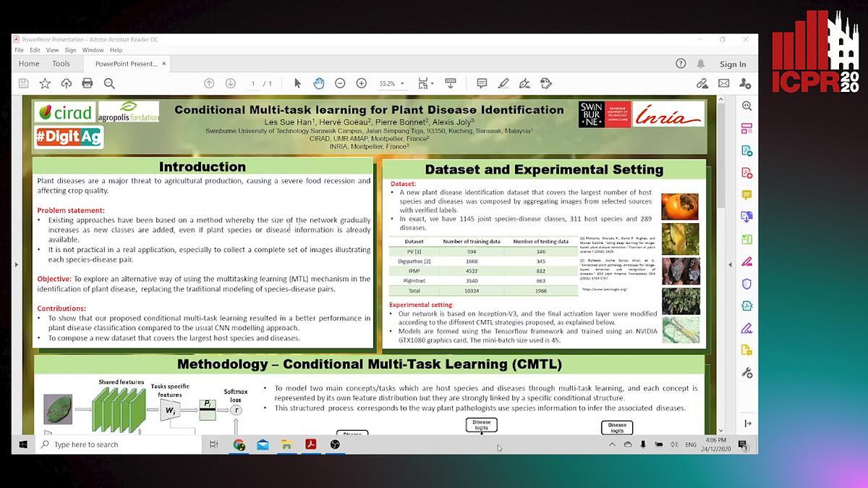Open the Action Center notifications
Viewport: 868px width, 488px height.
(x=743, y=444)
